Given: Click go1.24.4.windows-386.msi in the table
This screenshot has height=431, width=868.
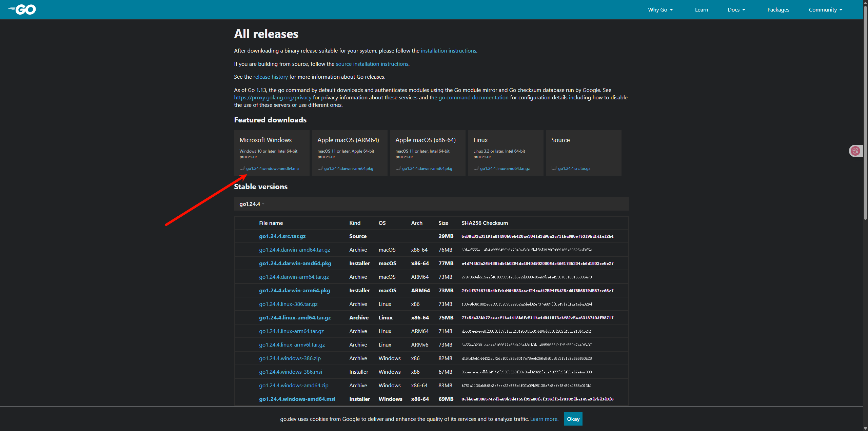Looking at the screenshot, I should [290, 372].
